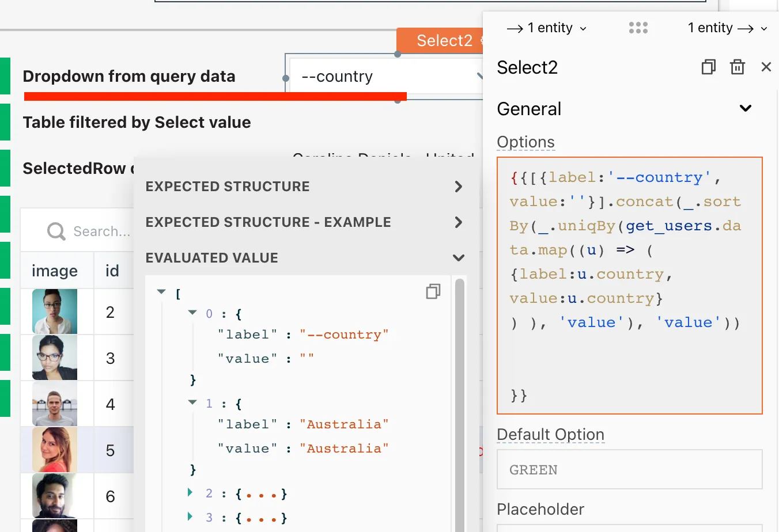779x532 pixels.
Task: Copy the evaluated value to clipboard
Action: click(x=433, y=292)
